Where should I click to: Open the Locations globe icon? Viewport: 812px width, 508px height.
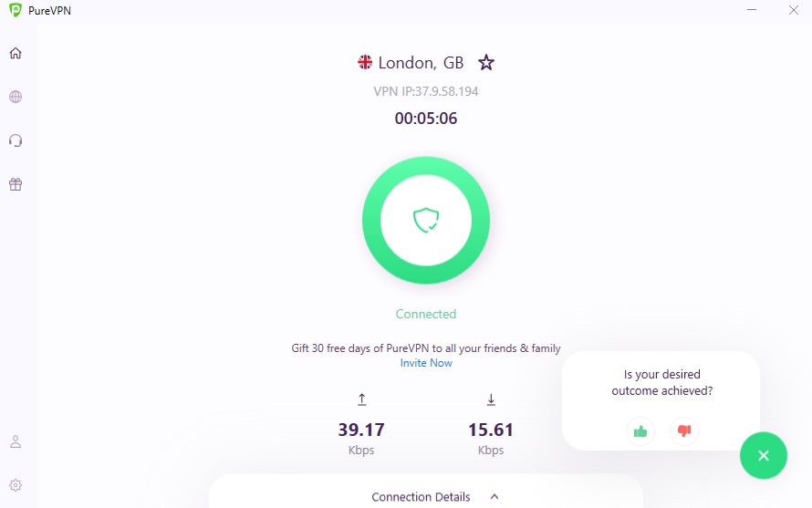(16, 97)
